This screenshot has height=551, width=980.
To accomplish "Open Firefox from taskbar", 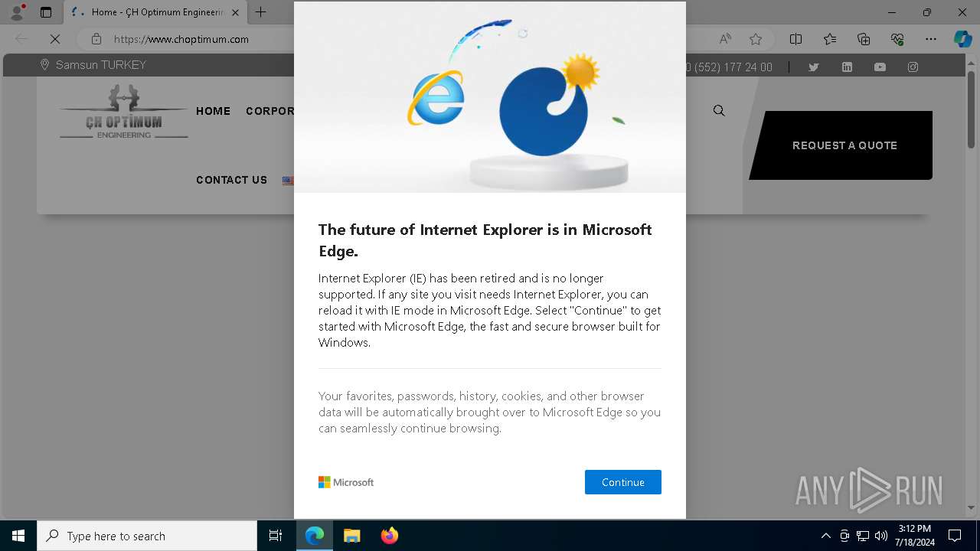I will (389, 536).
